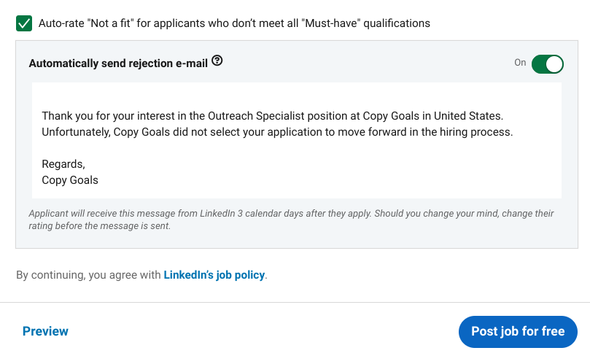Select the "Automatically send rejection e-mail" heading
This screenshot has height=364, width=590.
(118, 63)
